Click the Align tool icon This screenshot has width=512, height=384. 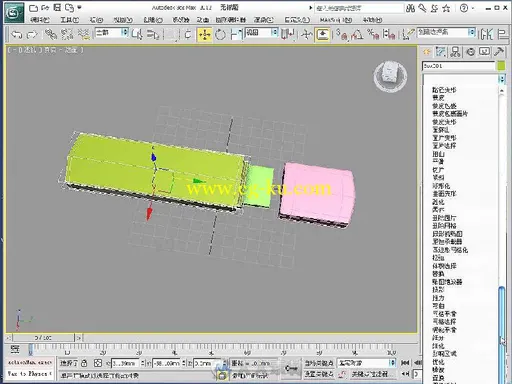503,34
